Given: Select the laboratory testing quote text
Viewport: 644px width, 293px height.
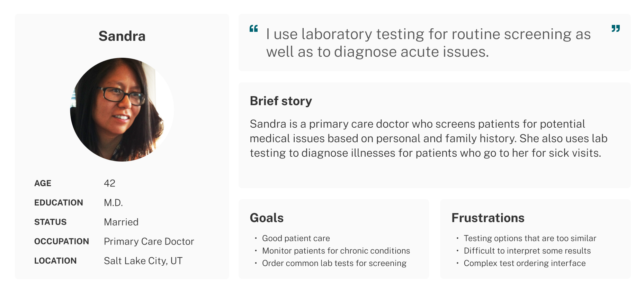Looking at the screenshot, I should coord(428,43).
